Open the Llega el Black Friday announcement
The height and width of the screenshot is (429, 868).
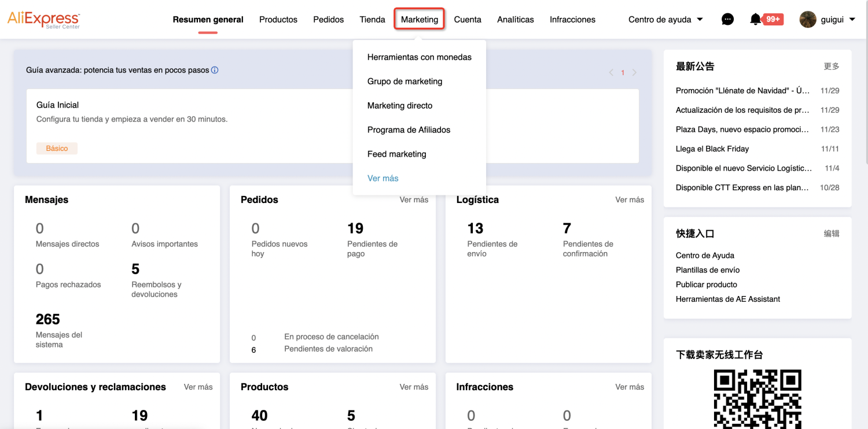click(712, 149)
